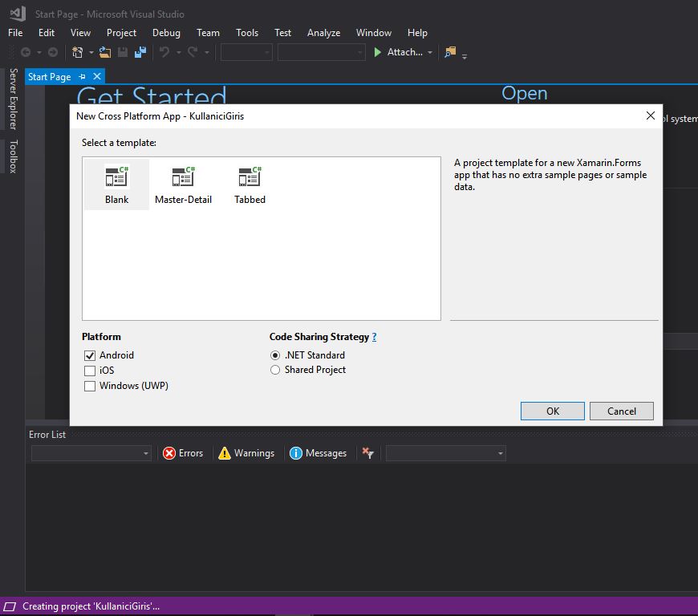698x616 pixels.
Task: Open the Attach button dropdown arrow
Action: [x=430, y=52]
